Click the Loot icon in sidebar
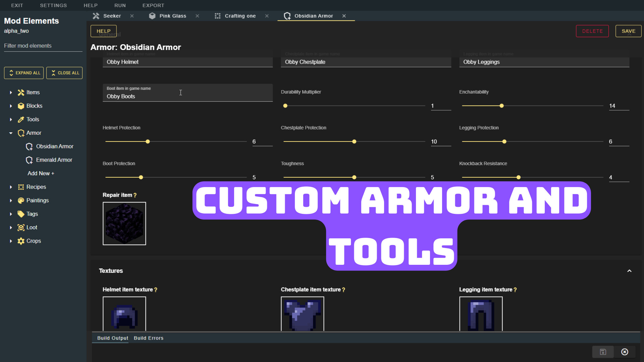The height and width of the screenshot is (362, 644). click(x=21, y=227)
